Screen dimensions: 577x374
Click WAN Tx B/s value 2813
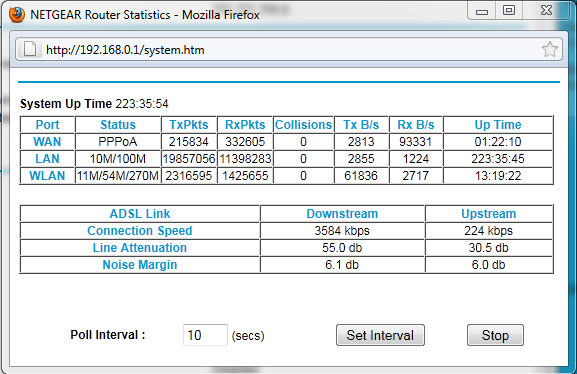361,142
